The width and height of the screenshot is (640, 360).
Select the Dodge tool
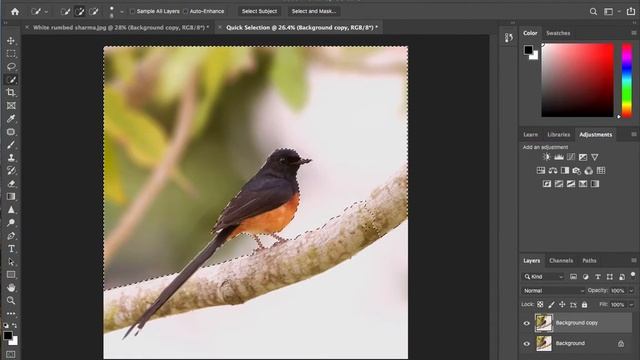click(x=11, y=223)
